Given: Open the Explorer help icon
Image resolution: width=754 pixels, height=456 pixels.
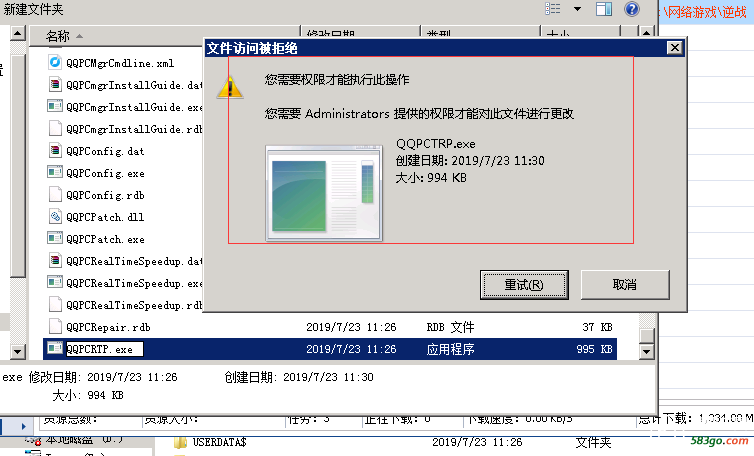Looking at the screenshot, I should [x=632, y=9].
